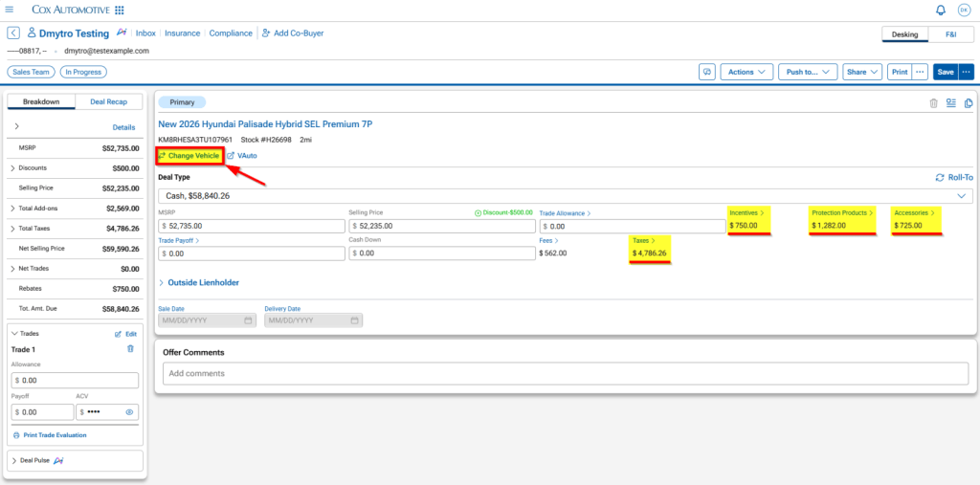Go back with the left arrow button

[13, 33]
